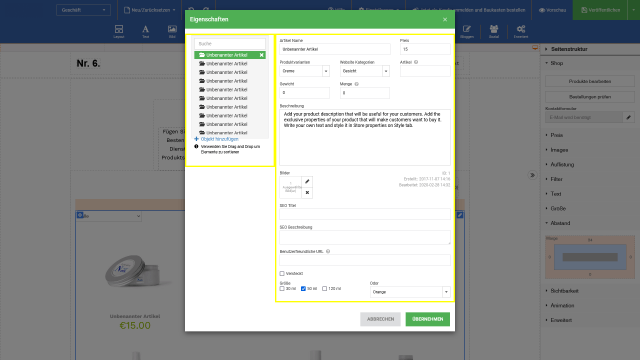Click the pencil icon beside the Kontaktformular field
The image size is (640, 360).
point(629,118)
